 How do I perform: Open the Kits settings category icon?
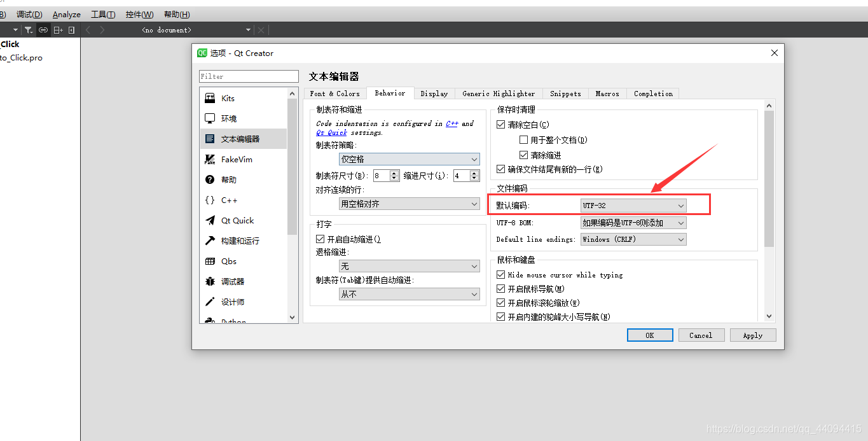coord(210,98)
